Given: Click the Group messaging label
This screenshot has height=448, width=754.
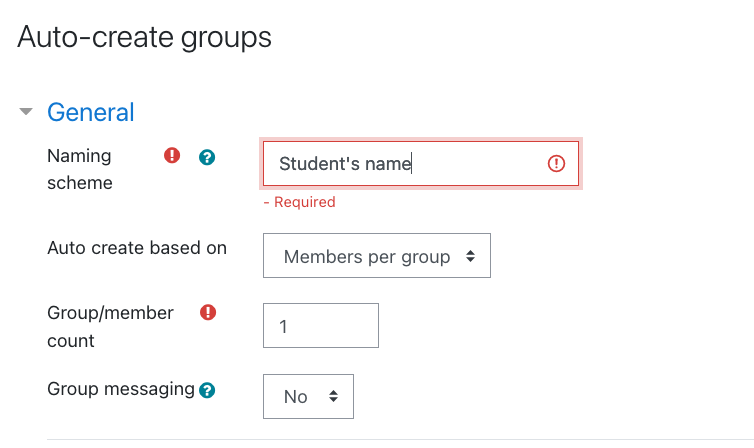Looking at the screenshot, I should 121,389.
